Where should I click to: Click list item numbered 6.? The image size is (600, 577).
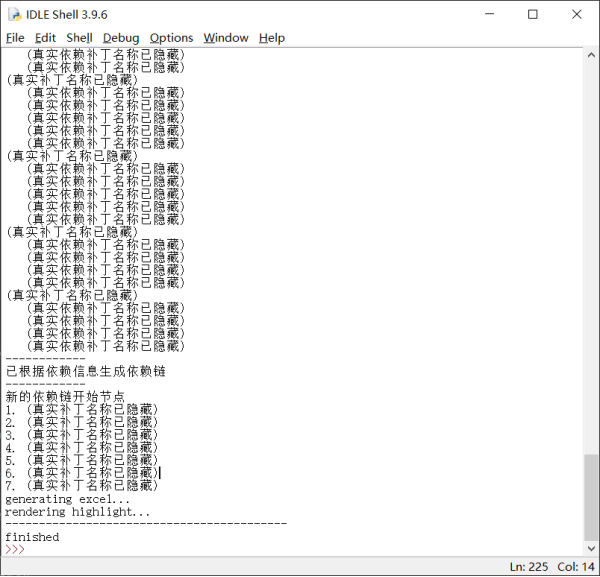[x=82, y=473]
